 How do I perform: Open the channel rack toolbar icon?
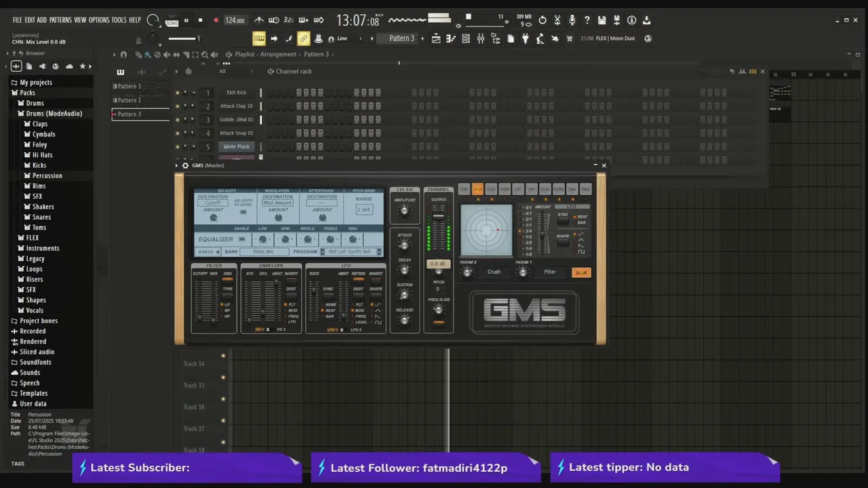[466, 39]
